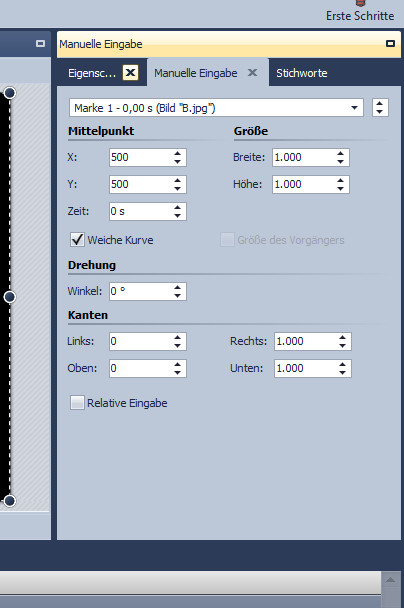
Task: Increase the Oben value
Action: [x=178, y=364]
